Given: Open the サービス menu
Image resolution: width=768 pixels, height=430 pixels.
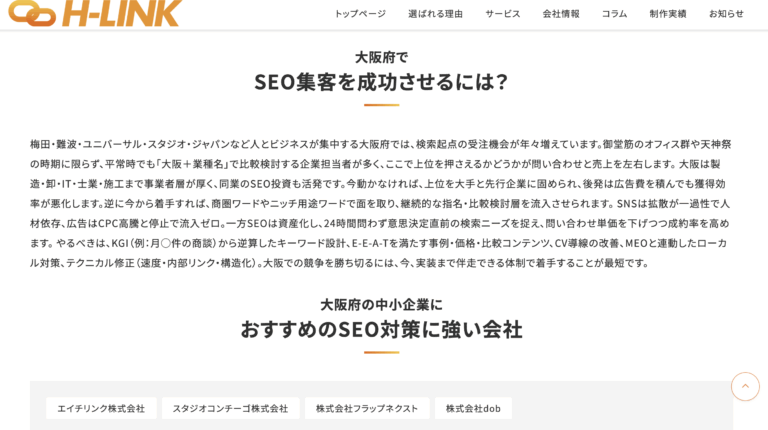Looking at the screenshot, I should coord(503,14).
